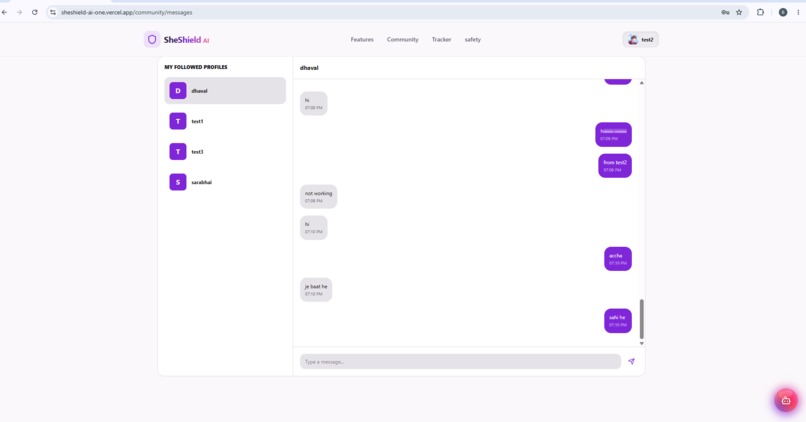The image size is (806, 422).
Task: Open the Chrome profile icon
Action: pyautogui.click(x=783, y=12)
